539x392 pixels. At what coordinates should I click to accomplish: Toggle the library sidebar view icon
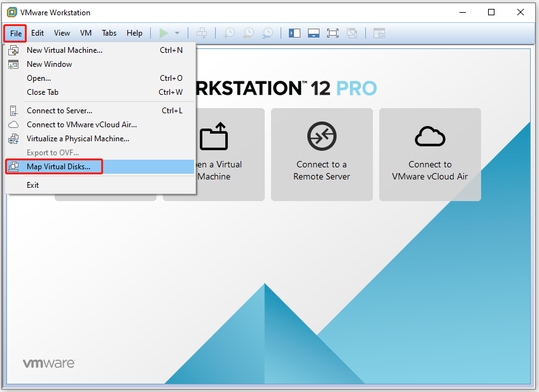294,33
